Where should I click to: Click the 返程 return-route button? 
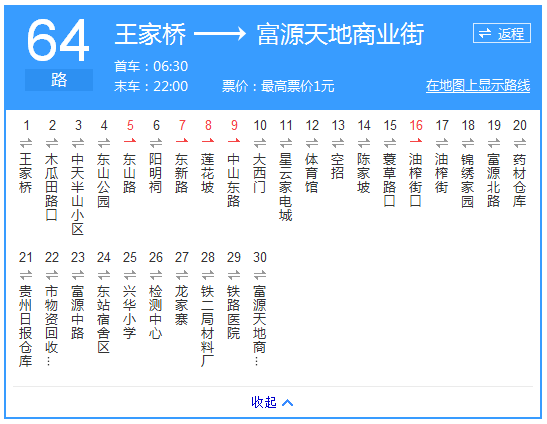[x=502, y=33]
